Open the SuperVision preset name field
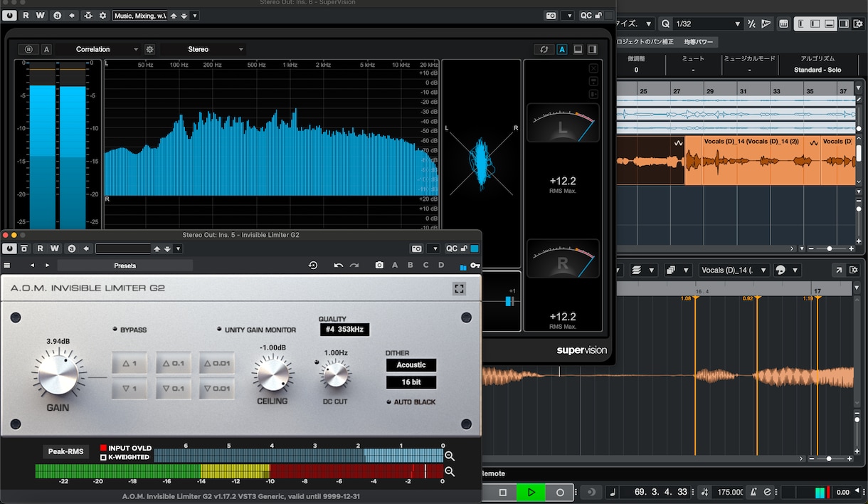This screenshot has height=504, width=868. [139, 15]
